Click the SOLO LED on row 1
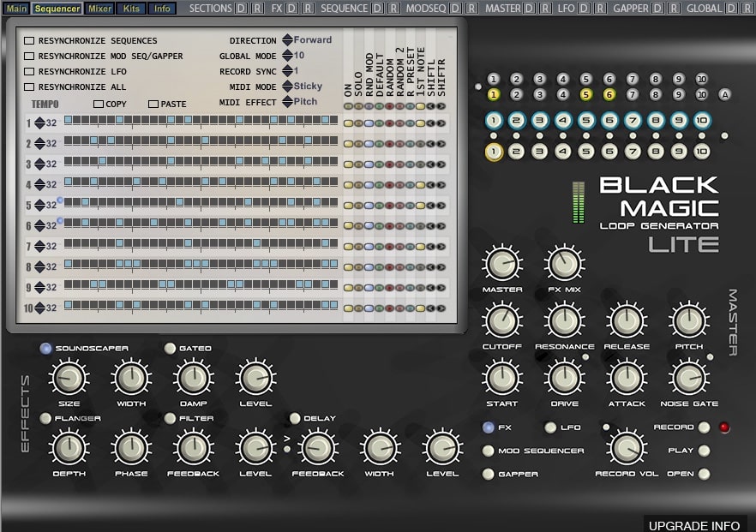Screen dimensions: 756x532 [359, 123]
